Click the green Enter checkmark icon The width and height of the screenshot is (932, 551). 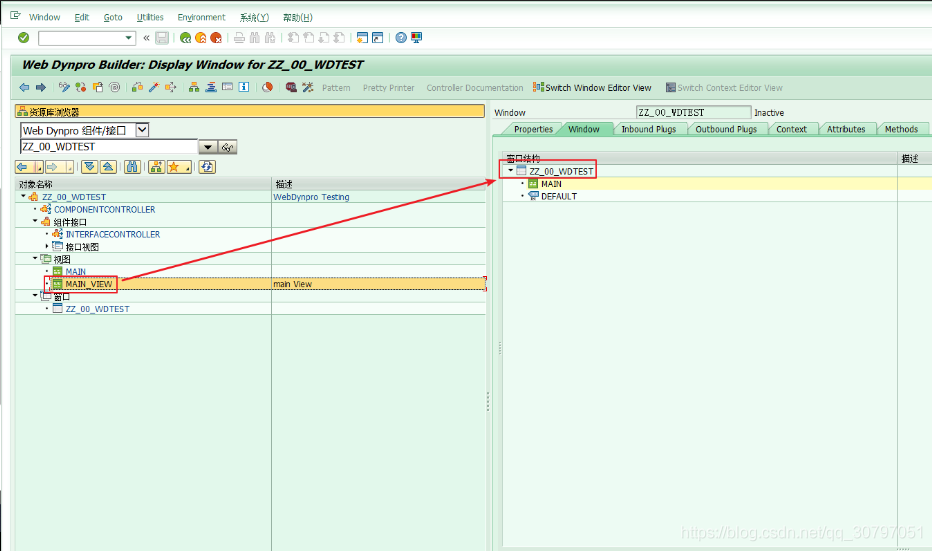(24, 37)
